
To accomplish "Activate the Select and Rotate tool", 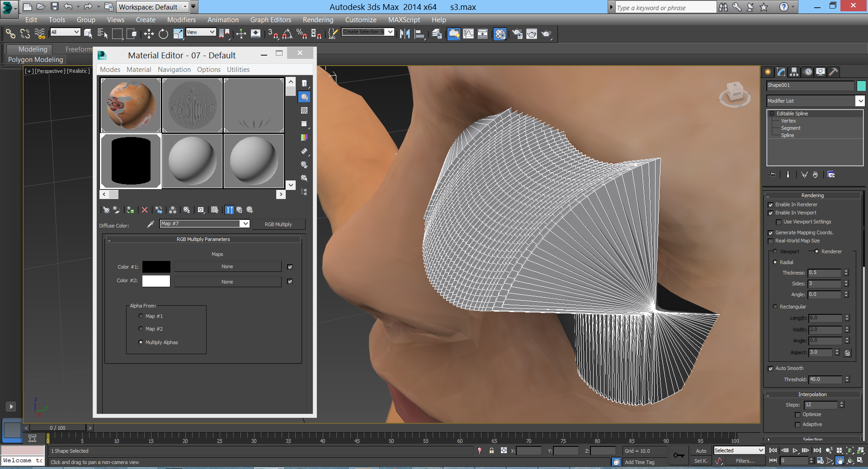I will tap(163, 34).
